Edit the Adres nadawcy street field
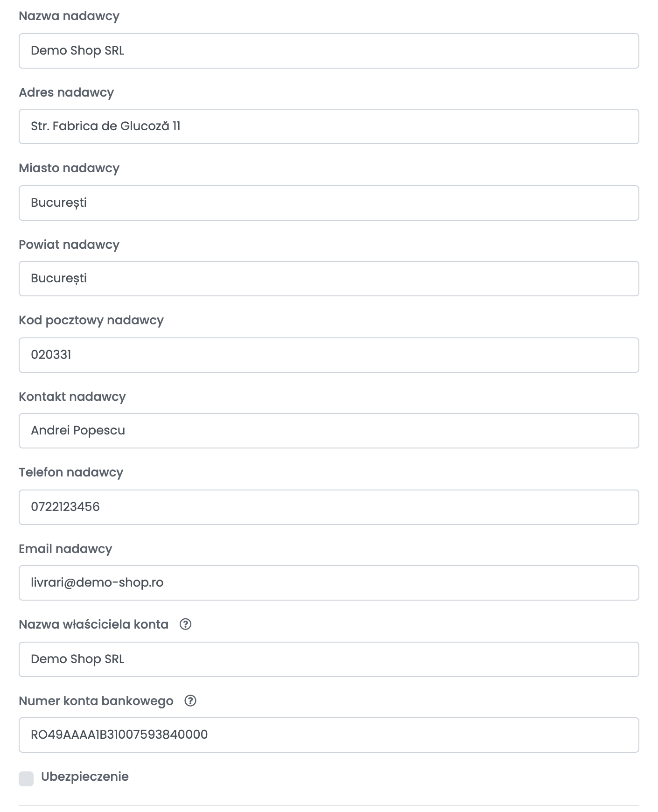Screen dimensions: 658x812 tap(329, 126)
